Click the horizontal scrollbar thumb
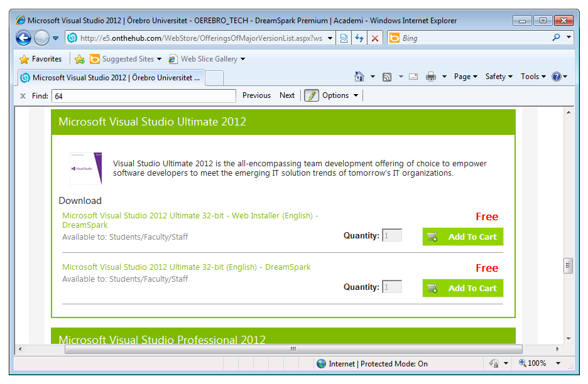The height and width of the screenshot is (384, 588). coord(293,349)
